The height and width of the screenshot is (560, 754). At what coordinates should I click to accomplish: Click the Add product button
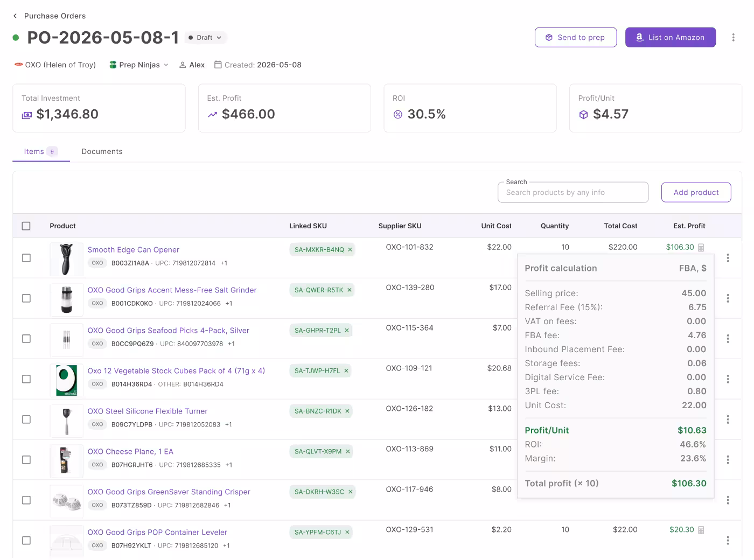pos(696,192)
